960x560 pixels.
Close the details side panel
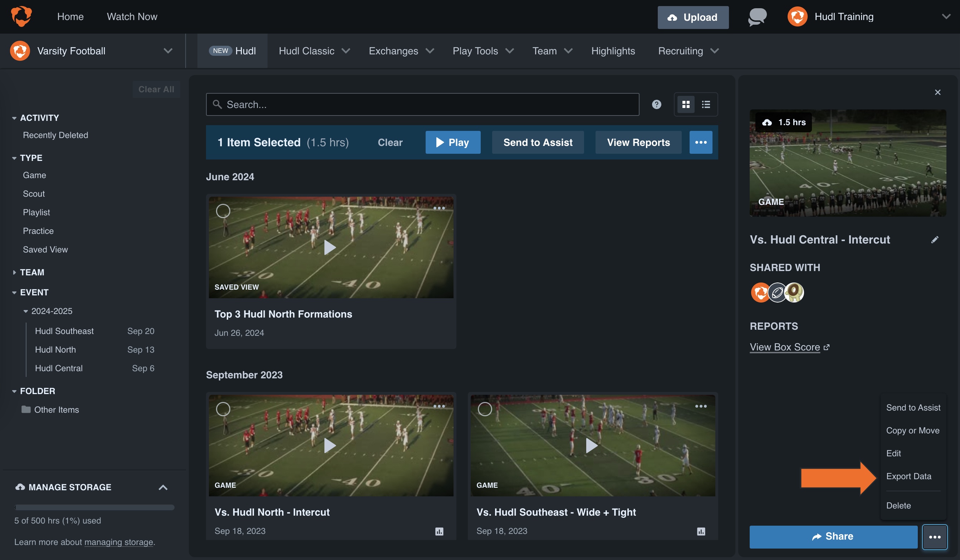(x=937, y=92)
